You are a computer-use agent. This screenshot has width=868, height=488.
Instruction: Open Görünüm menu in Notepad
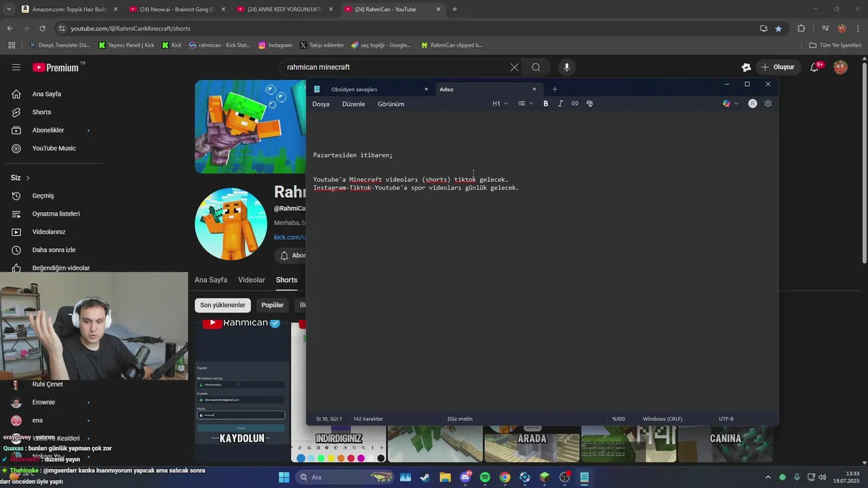click(391, 104)
